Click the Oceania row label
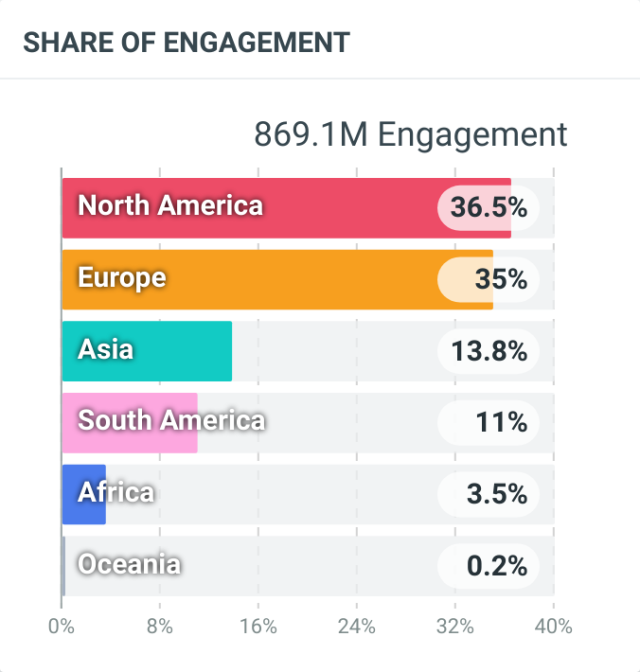Screen dimensions: 640x672 pyautogui.click(x=129, y=565)
